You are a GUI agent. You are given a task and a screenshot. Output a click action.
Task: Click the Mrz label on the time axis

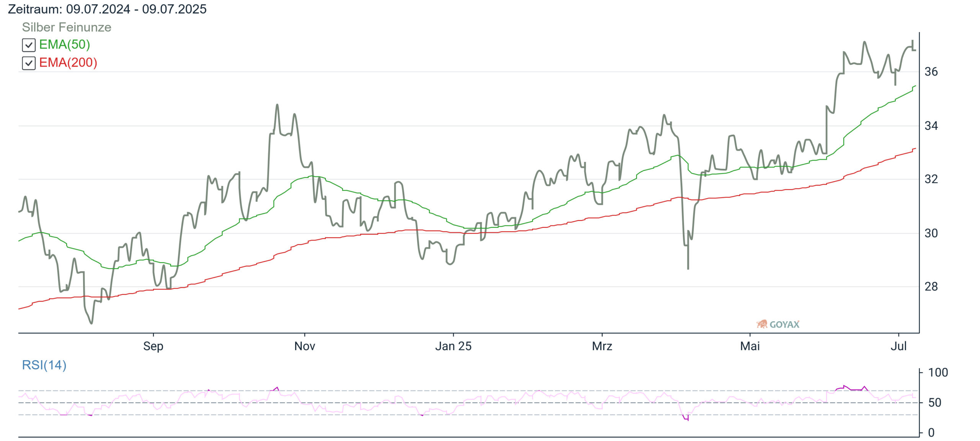602,346
